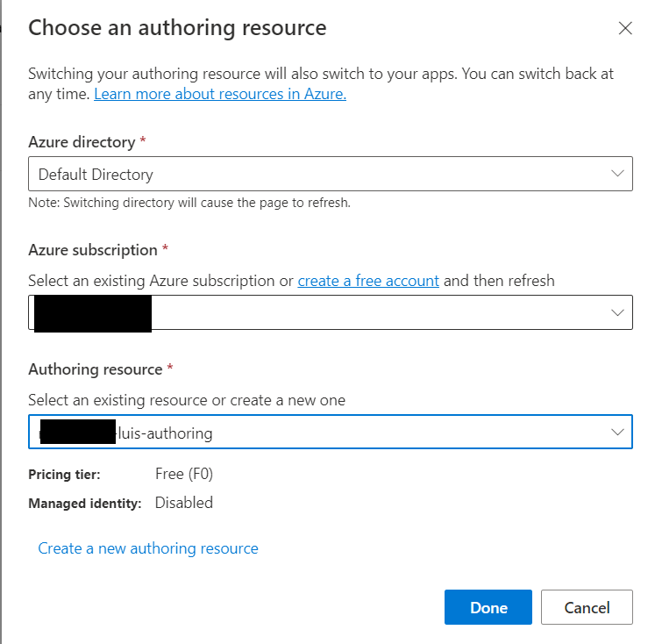The image size is (655, 644).
Task: Click the chevron arrow in Authoring resource box
Action: point(619,432)
